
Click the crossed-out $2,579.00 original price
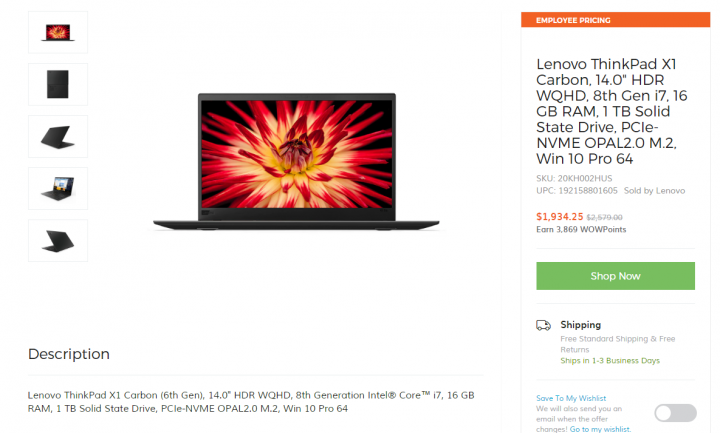click(604, 217)
